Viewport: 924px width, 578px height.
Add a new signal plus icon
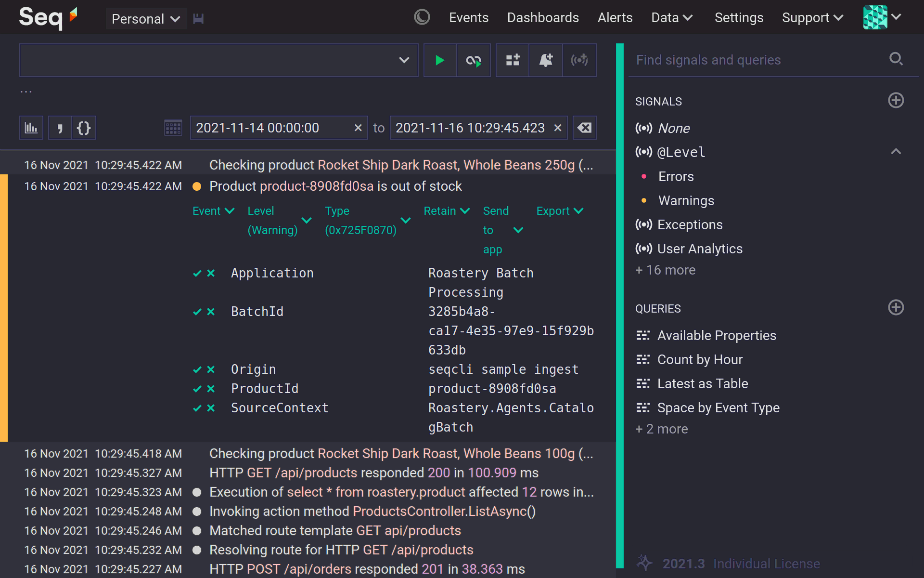click(x=896, y=100)
